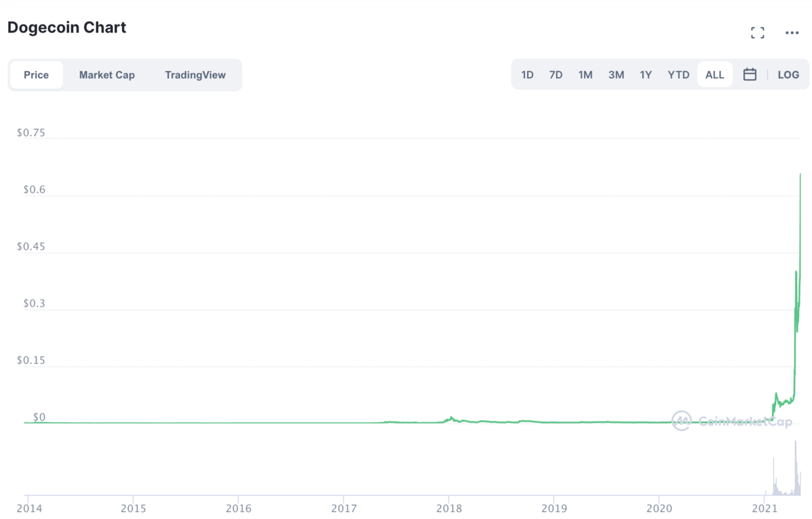Viewport: 812px width, 519px height.
Task: Open the calendar date range picker
Action: [x=750, y=74]
